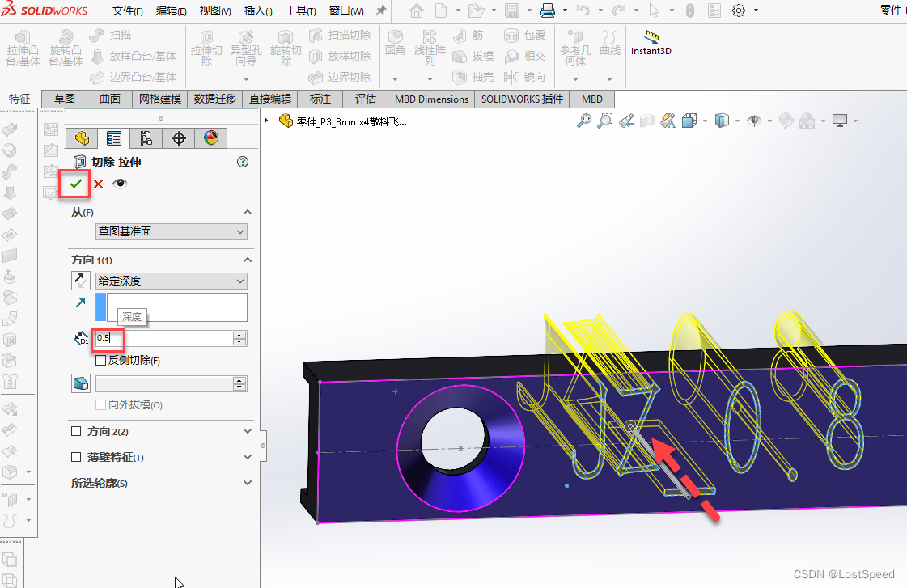Screen dimensions: 907x588
Task: Enable 方向 2 checkbox
Action: point(76,431)
